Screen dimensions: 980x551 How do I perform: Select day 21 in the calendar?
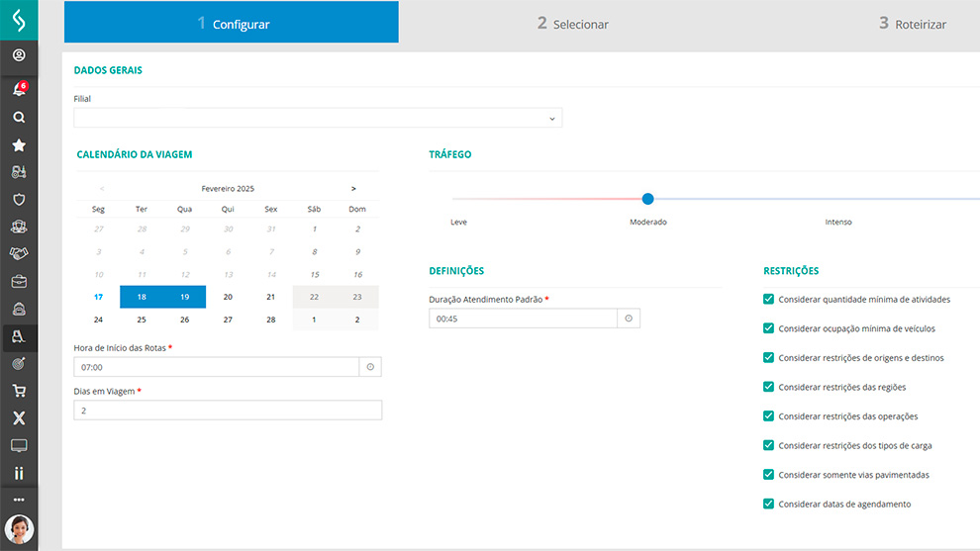[270, 297]
